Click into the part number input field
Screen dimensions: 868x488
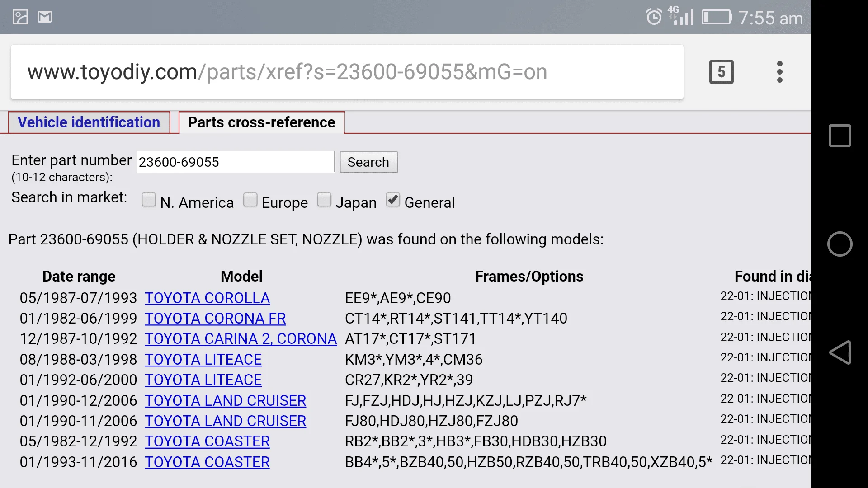click(x=235, y=162)
